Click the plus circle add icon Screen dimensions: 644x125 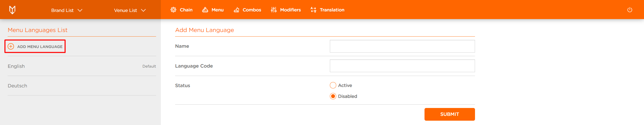click(11, 46)
